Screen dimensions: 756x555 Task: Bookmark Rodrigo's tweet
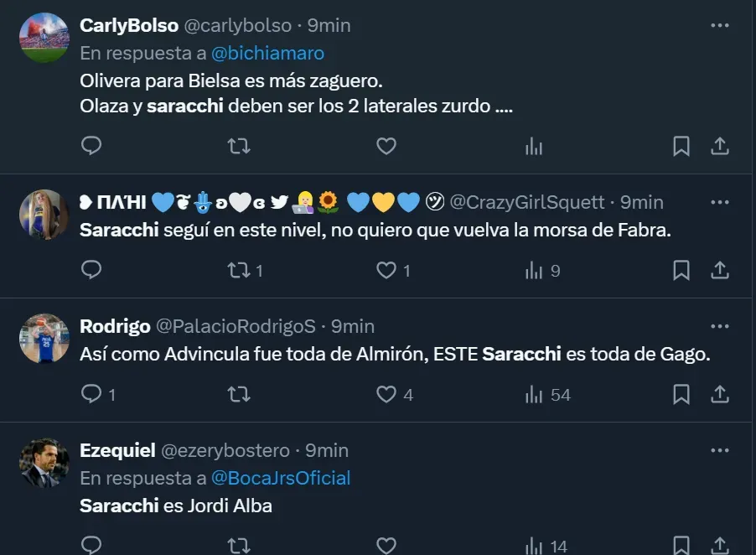(x=681, y=394)
